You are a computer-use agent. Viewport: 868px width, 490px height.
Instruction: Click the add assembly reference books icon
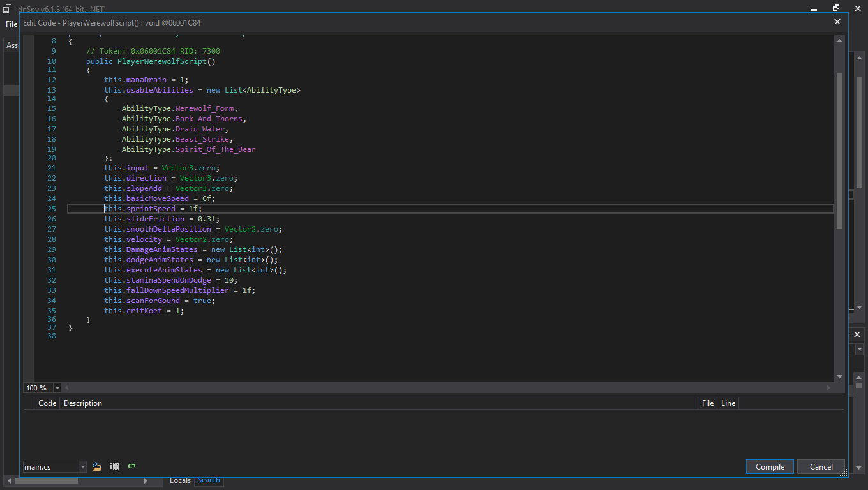click(x=114, y=466)
